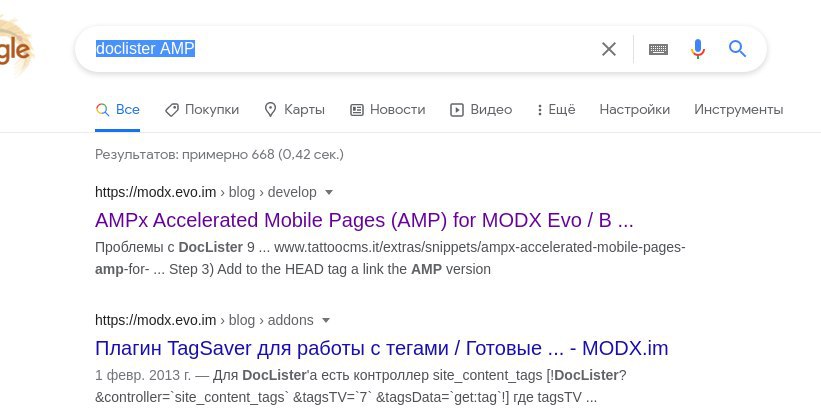Click the blue magnifier search button
Viewport: 821px width, 417px height.
click(x=737, y=49)
